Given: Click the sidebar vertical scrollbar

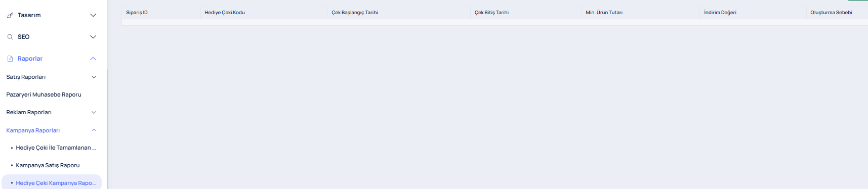Looking at the screenshot, I should pos(107,129).
